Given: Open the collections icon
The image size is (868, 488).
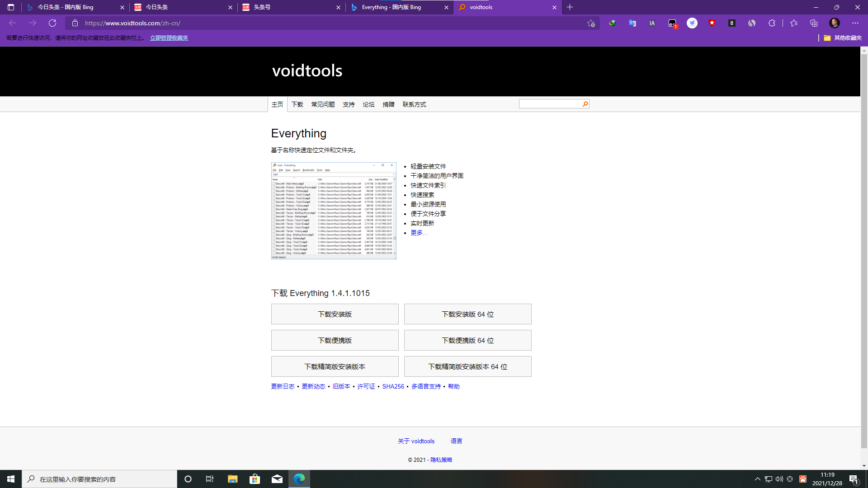Looking at the screenshot, I should tap(814, 23).
